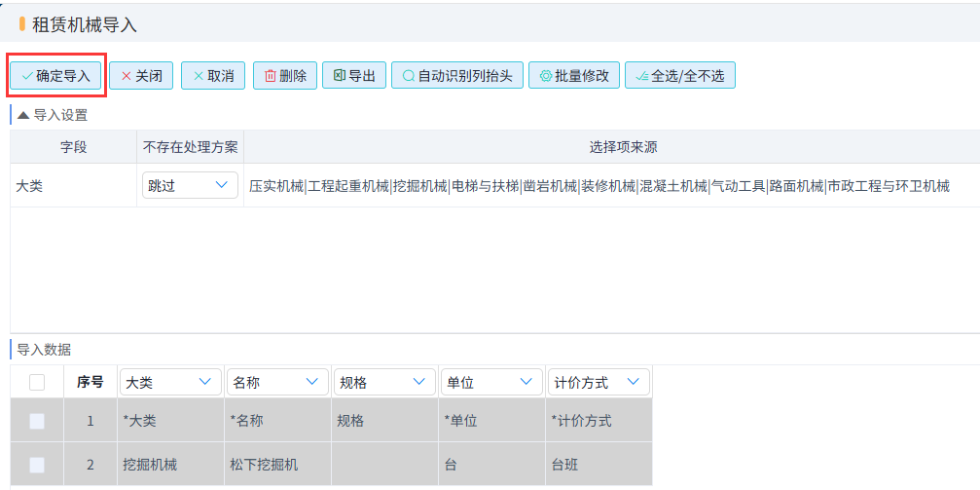This screenshot has width=980, height=490.
Task: Click the empty 规格 cell in row 2
Action: [x=384, y=465]
